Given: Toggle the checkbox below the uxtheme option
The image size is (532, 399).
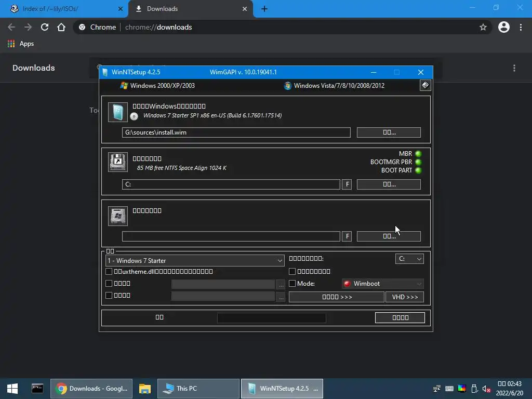Looking at the screenshot, I should coord(109,283).
